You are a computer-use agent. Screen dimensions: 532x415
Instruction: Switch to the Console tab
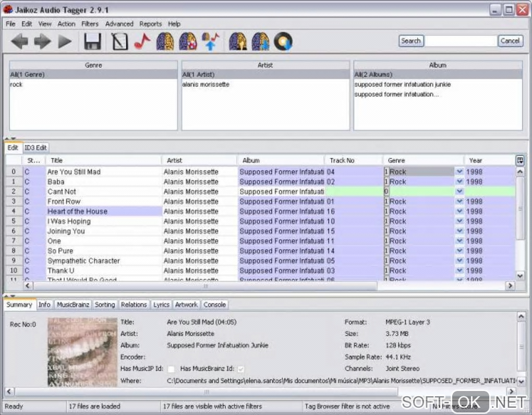coord(214,304)
